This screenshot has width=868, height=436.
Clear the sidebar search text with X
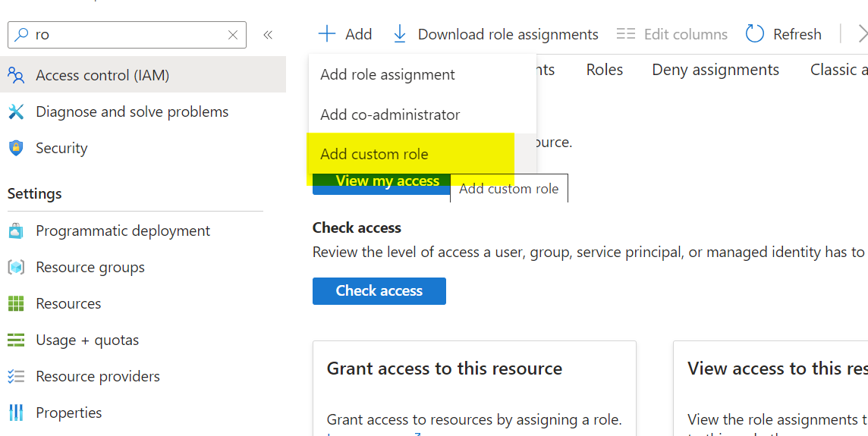tap(233, 35)
